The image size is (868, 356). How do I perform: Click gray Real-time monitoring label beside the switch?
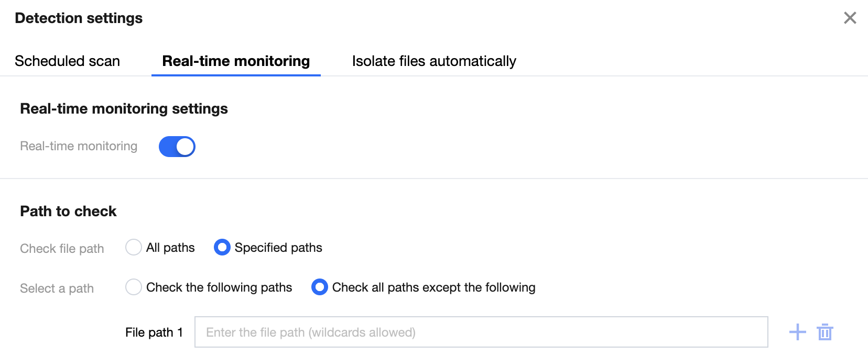79,147
